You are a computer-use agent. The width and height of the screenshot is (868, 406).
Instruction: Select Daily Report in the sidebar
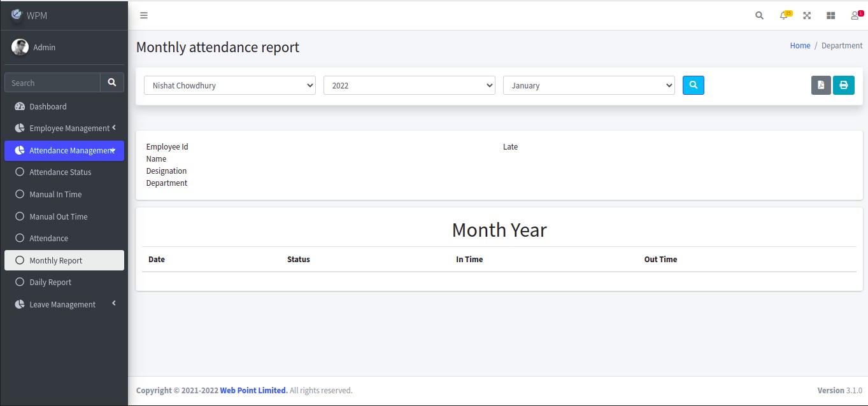50,283
